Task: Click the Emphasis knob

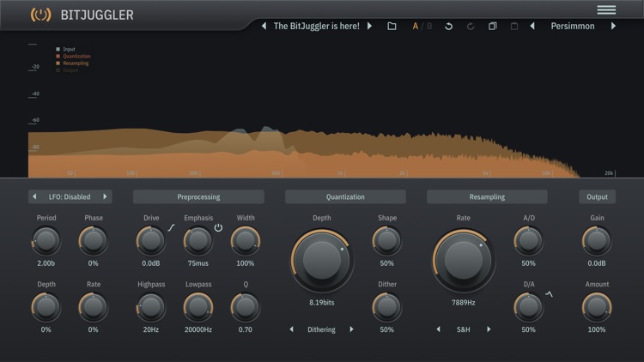Action: pyautogui.click(x=198, y=240)
